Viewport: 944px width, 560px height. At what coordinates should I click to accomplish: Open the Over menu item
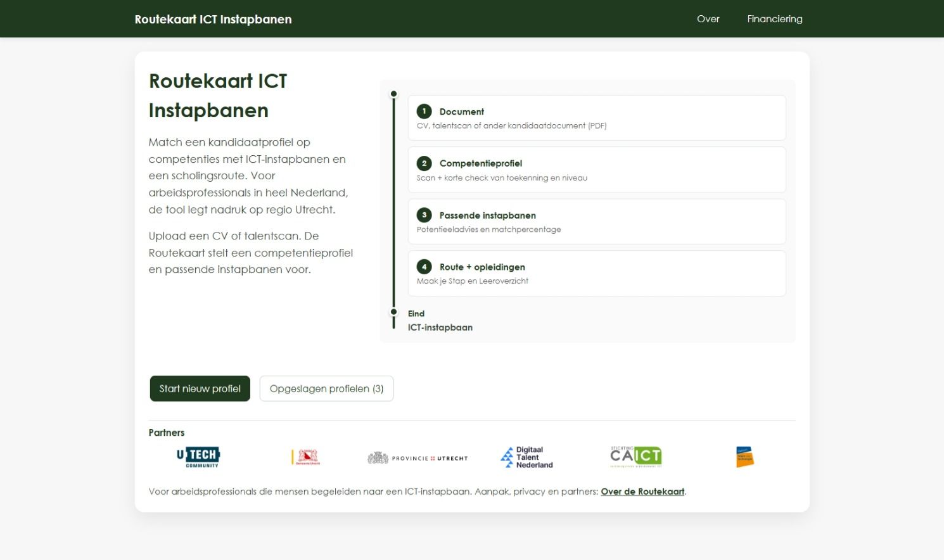click(708, 19)
